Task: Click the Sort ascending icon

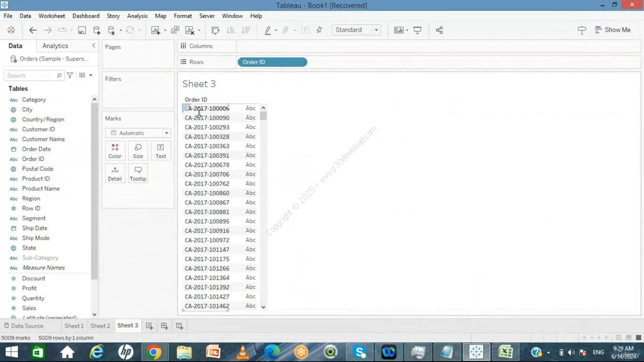Action: tap(231, 30)
